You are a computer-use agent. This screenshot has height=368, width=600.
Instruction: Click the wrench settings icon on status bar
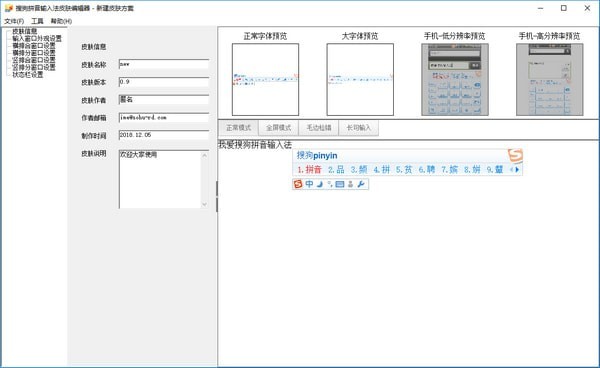361,184
